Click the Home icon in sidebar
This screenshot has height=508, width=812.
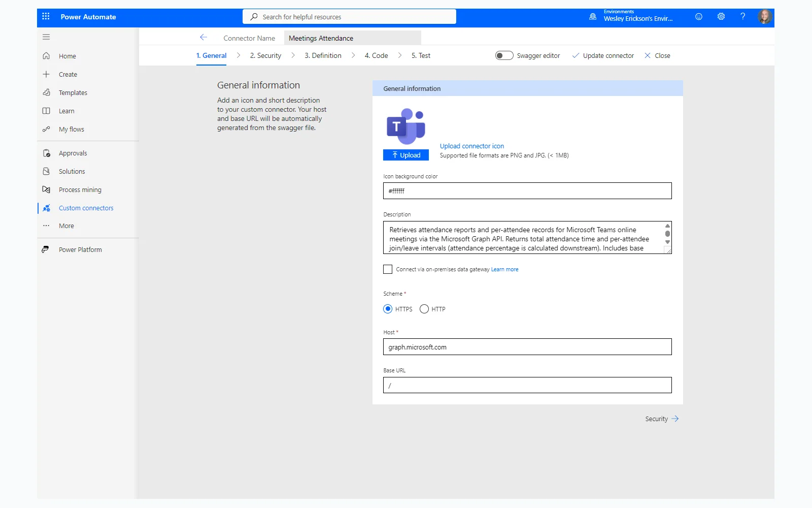(46, 56)
